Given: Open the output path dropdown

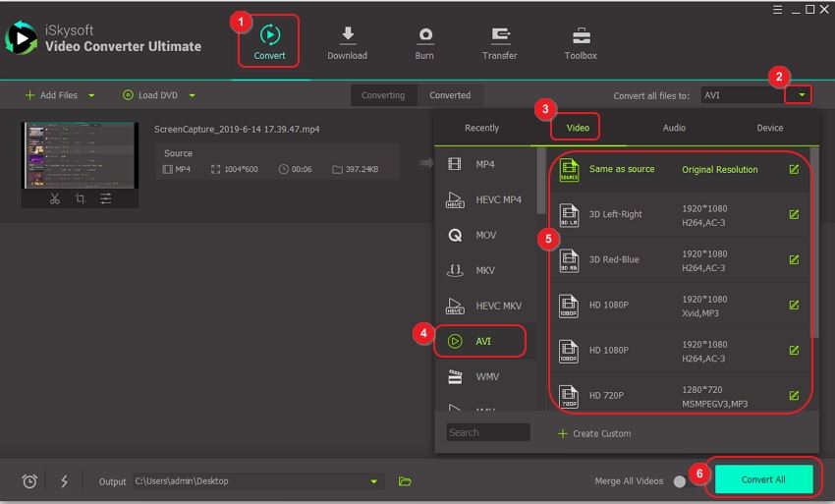Looking at the screenshot, I should [x=373, y=481].
